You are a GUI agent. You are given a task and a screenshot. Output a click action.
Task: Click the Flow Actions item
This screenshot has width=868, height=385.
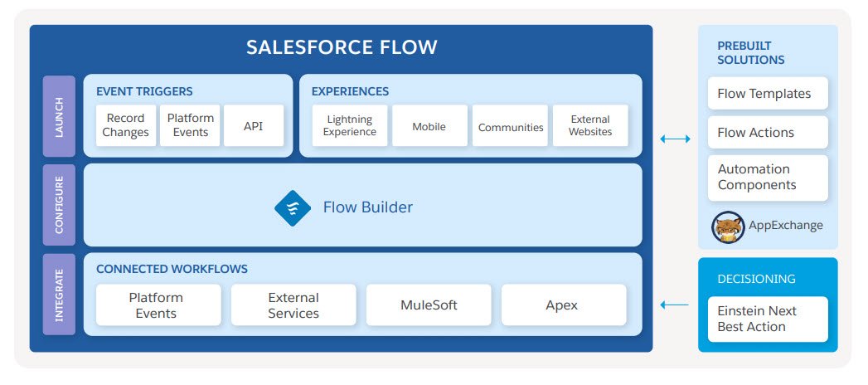[x=768, y=133]
